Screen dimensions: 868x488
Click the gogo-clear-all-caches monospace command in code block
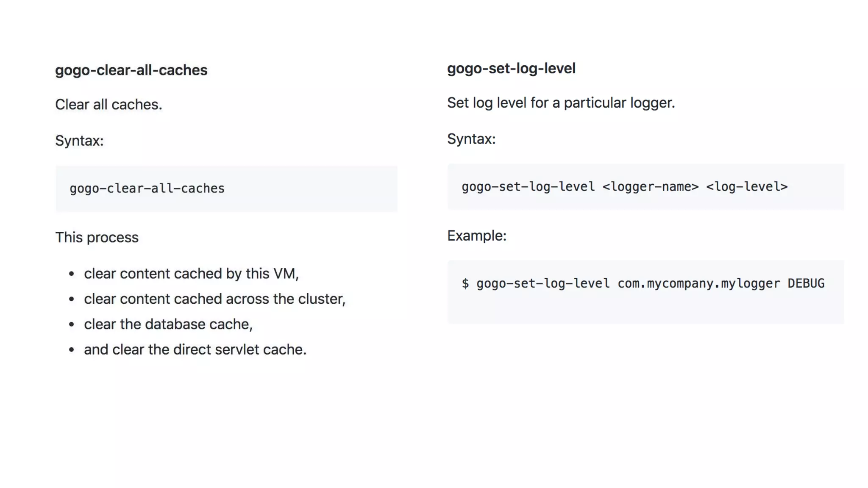pyautogui.click(x=147, y=188)
